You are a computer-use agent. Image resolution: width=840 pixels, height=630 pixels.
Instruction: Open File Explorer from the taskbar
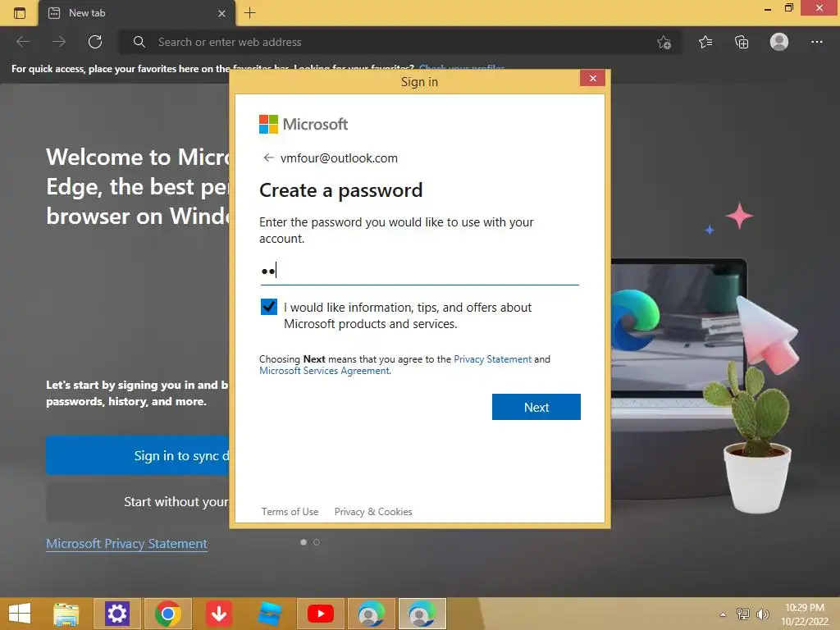click(x=66, y=614)
